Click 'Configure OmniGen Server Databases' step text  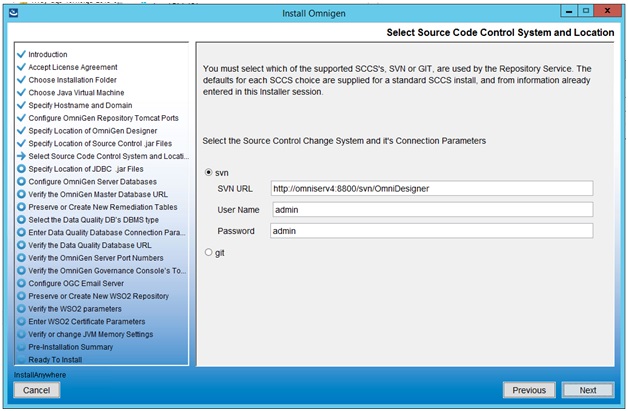(x=93, y=181)
